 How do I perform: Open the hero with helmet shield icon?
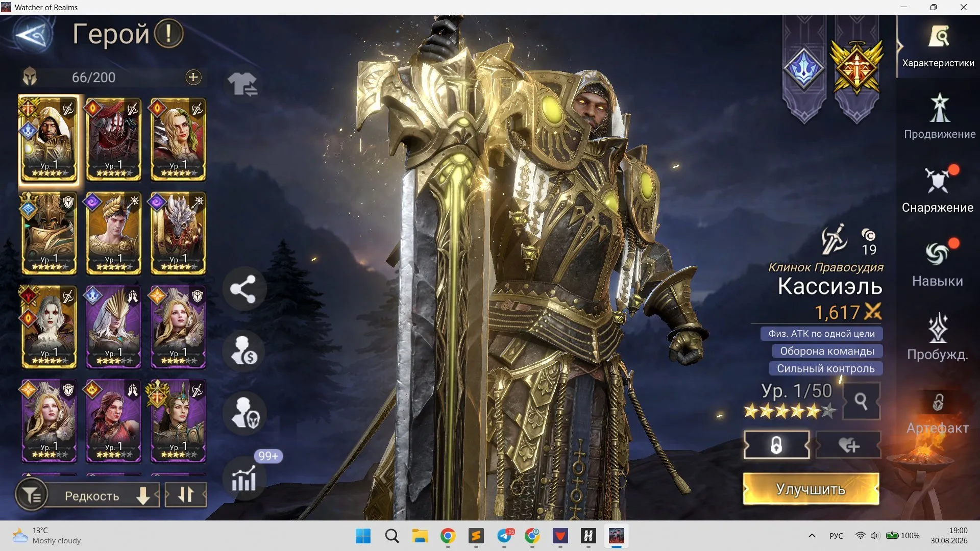click(244, 413)
